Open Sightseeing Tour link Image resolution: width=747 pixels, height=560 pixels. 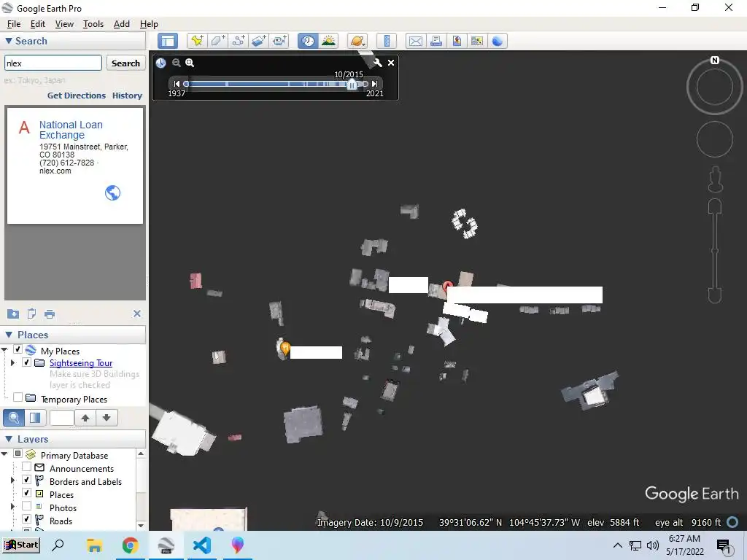pos(81,363)
